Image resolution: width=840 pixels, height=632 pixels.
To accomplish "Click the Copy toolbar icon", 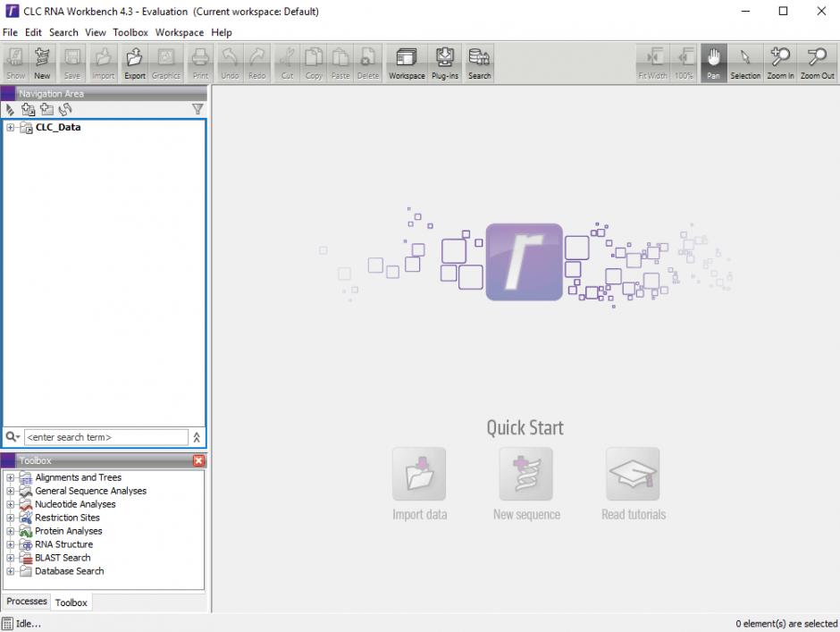I will coord(314,63).
